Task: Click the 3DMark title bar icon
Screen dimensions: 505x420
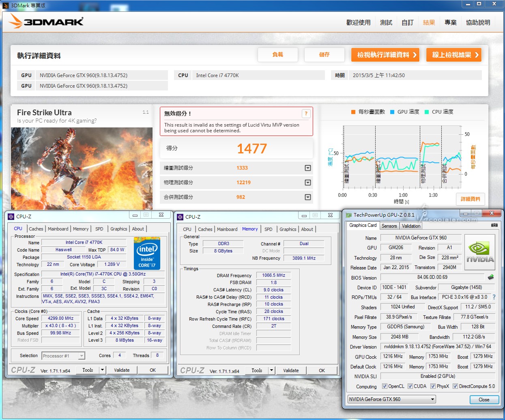Action: point(6,5)
